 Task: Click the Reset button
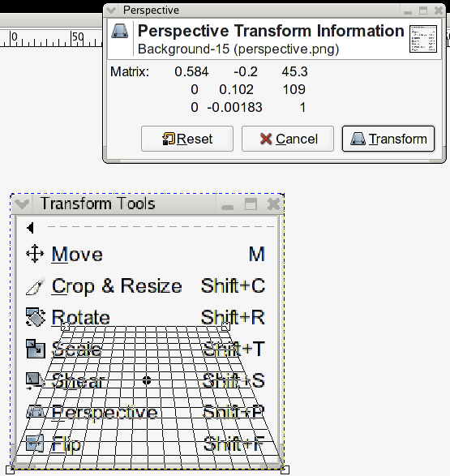187,139
